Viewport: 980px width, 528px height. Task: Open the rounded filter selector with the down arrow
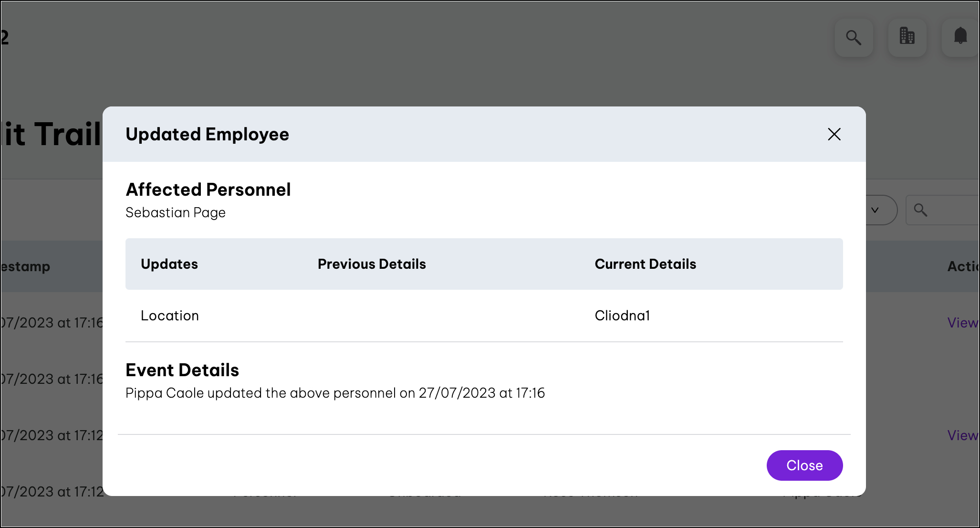click(x=875, y=210)
